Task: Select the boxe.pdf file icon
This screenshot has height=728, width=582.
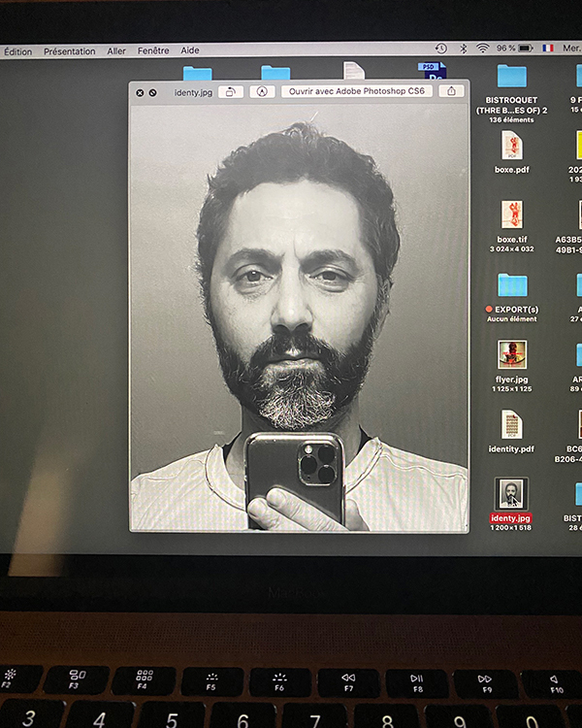Action: click(x=511, y=146)
